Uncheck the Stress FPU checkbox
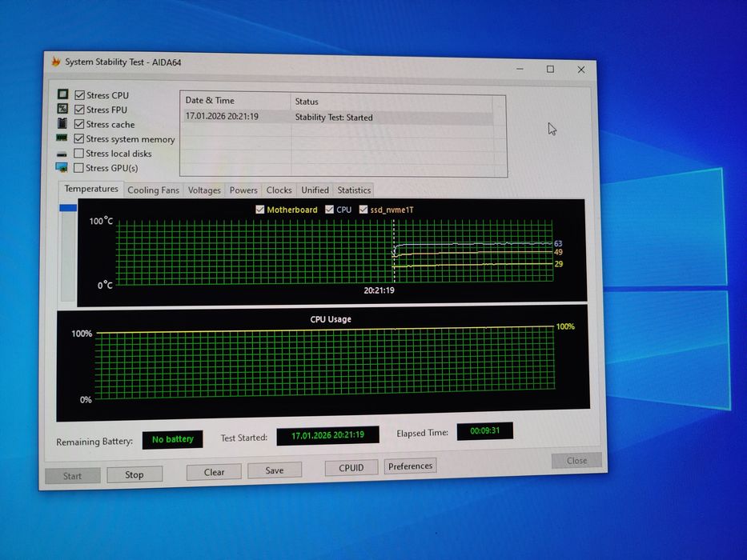 click(79, 110)
